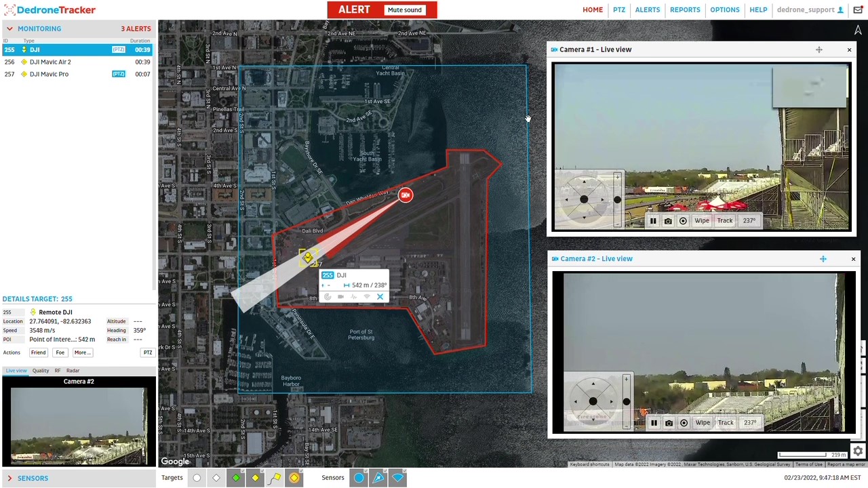
Task: Click Camera #1 PTZ joystick center
Action: click(584, 199)
